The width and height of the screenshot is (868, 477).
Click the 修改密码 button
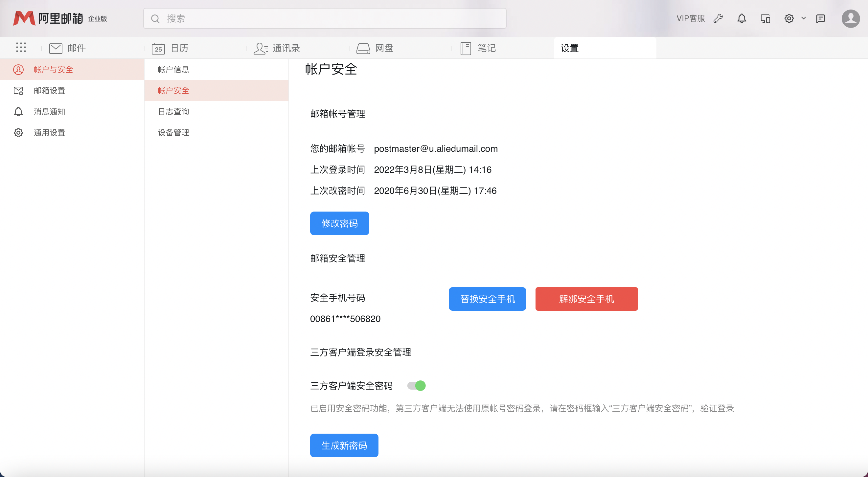[339, 223]
